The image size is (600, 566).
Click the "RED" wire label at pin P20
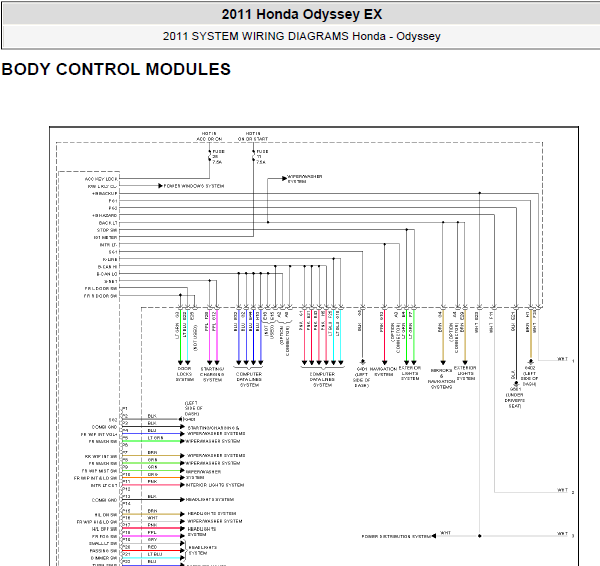(x=152, y=547)
